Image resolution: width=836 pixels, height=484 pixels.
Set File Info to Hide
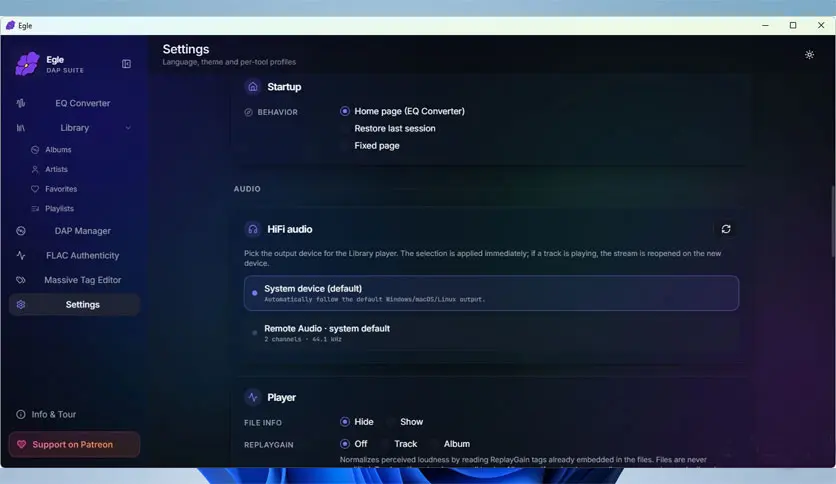[x=357, y=422]
